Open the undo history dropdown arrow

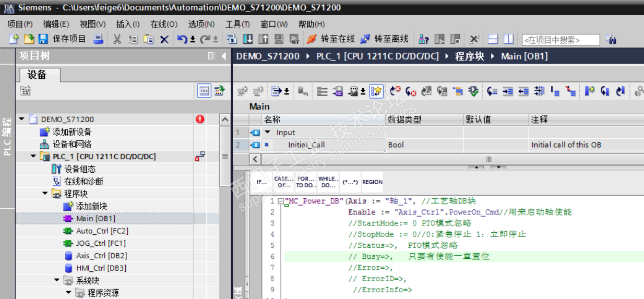click(x=192, y=40)
